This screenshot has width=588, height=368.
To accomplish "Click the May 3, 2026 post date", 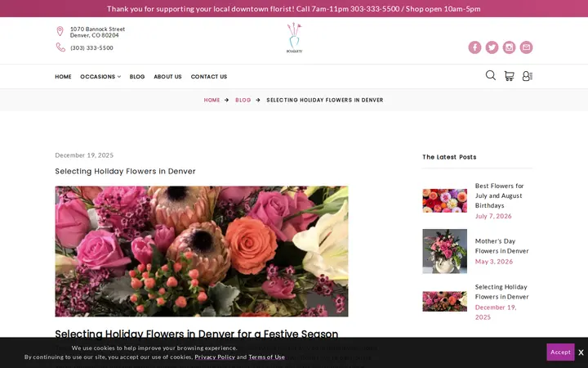I will tap(494, 262).
